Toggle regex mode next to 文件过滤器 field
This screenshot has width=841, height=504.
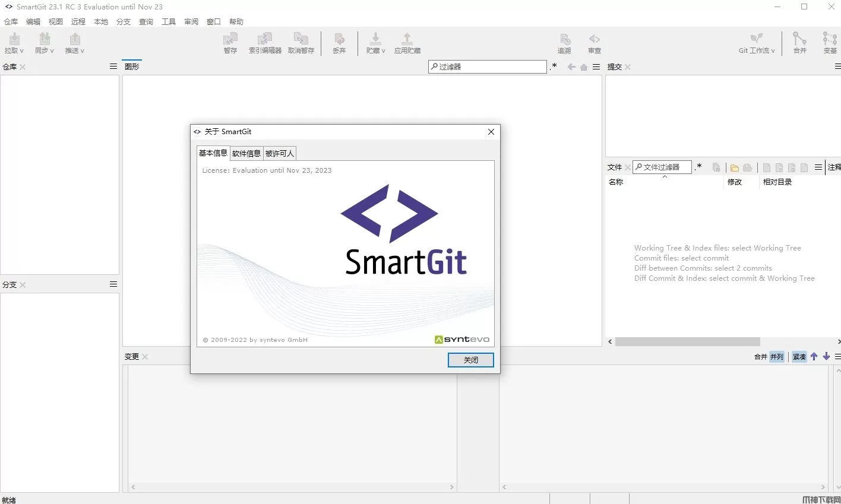click(699, 167)
